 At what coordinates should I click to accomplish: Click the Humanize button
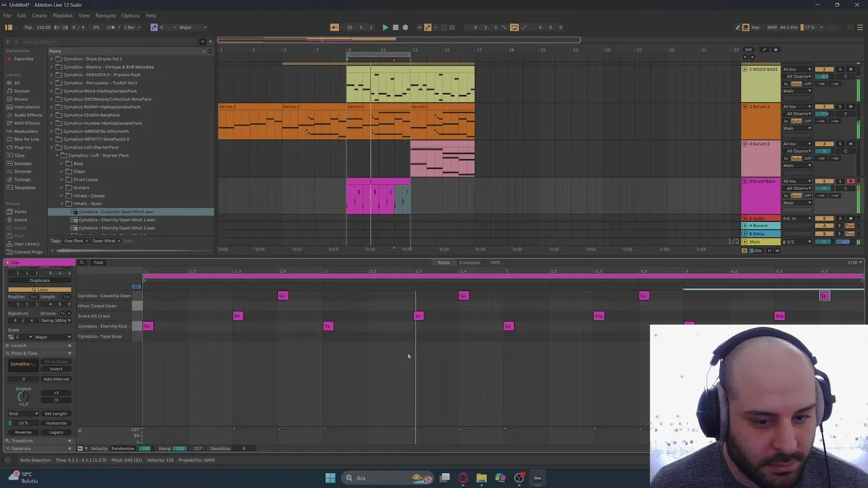click(56, 423)
